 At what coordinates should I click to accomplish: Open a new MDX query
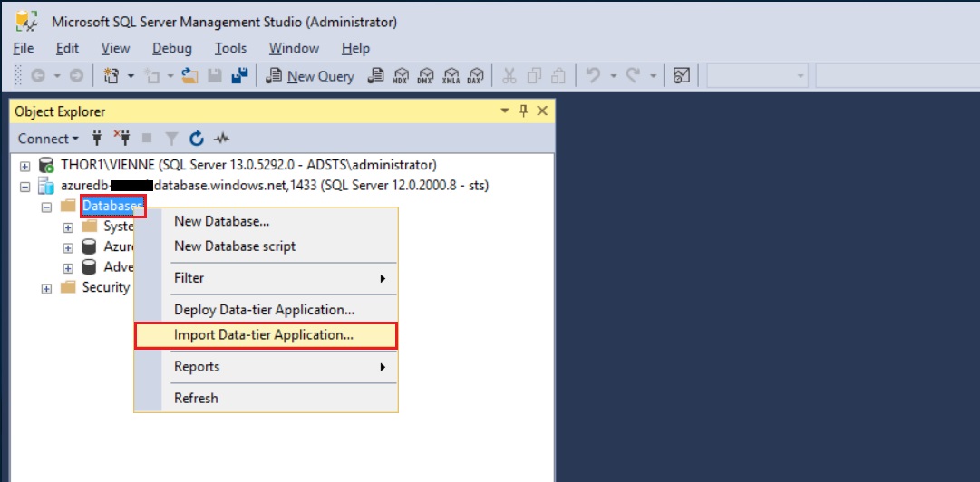[400, 76]
